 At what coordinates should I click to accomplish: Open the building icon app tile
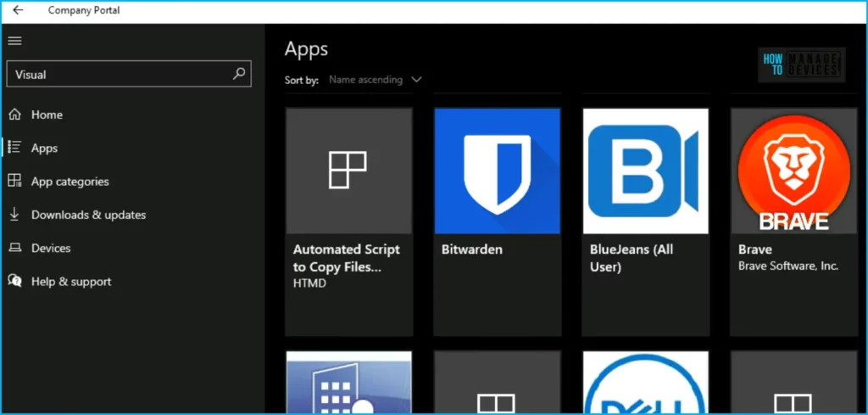348,382
